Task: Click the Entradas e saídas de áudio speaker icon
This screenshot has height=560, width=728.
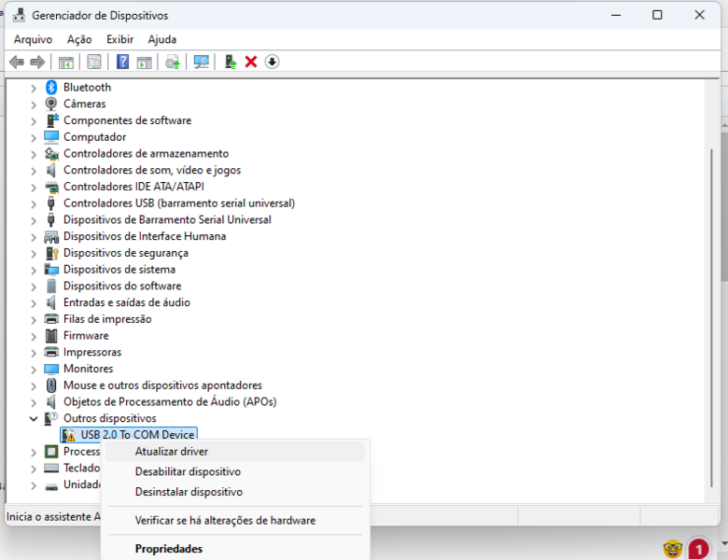Action: tap(51, 302)
